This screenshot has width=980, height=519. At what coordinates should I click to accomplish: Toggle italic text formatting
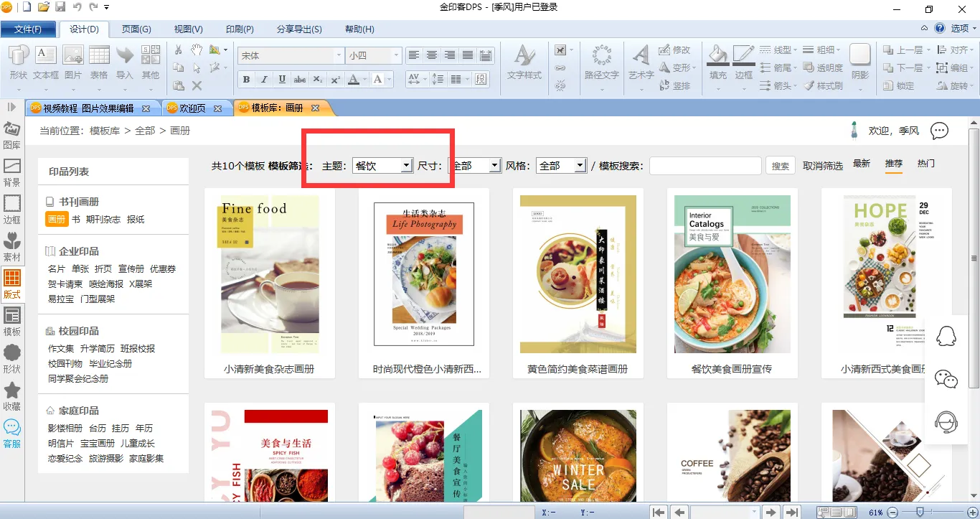264,79
